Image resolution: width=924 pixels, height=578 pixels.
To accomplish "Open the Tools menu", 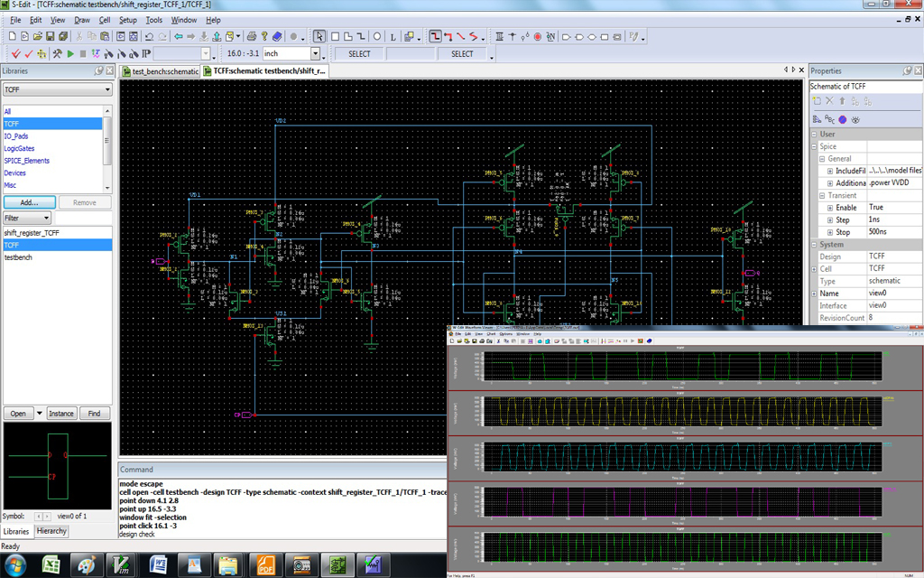I will (x=153, y=20).
